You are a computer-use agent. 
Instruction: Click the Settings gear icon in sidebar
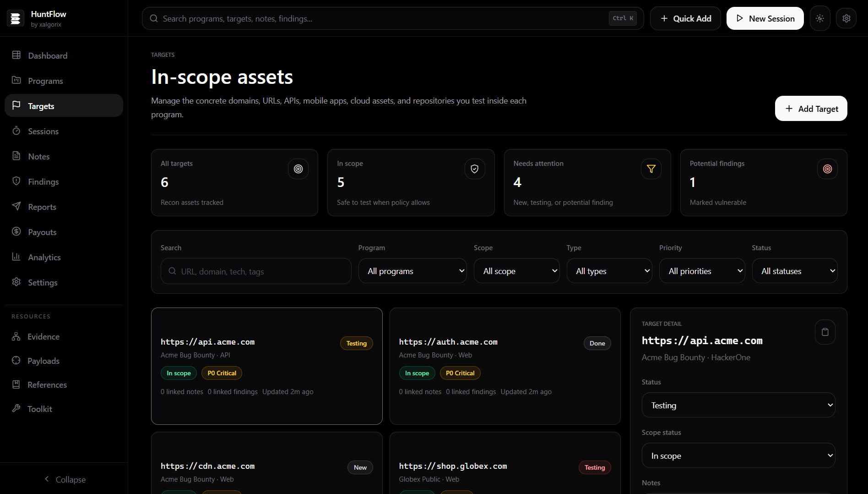click(16, 282)
